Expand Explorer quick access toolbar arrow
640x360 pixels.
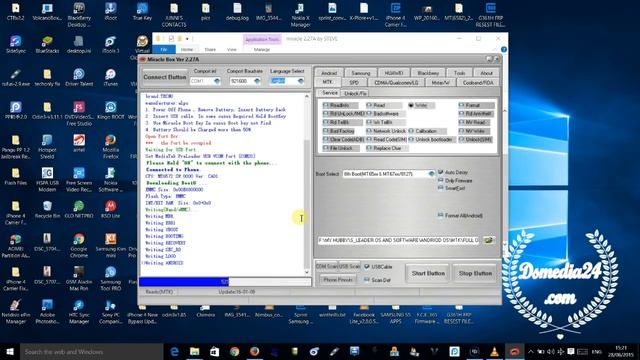tap(187, 39)
